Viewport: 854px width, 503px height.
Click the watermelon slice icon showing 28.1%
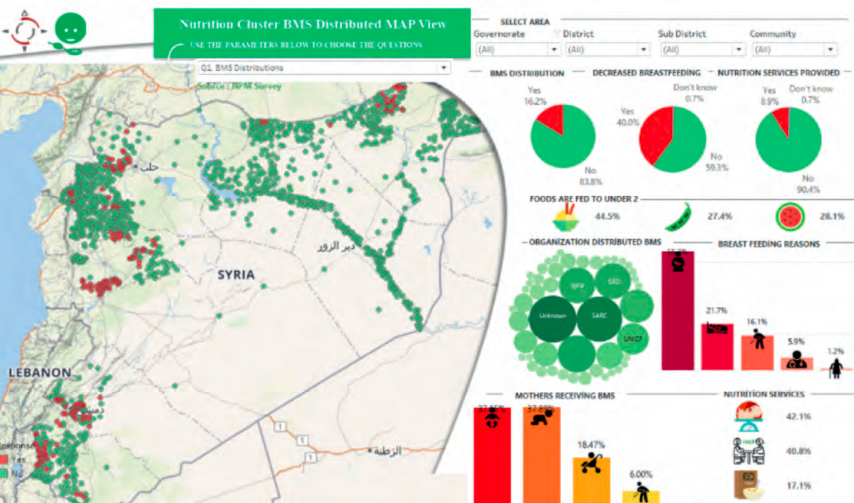pos(785,215)
